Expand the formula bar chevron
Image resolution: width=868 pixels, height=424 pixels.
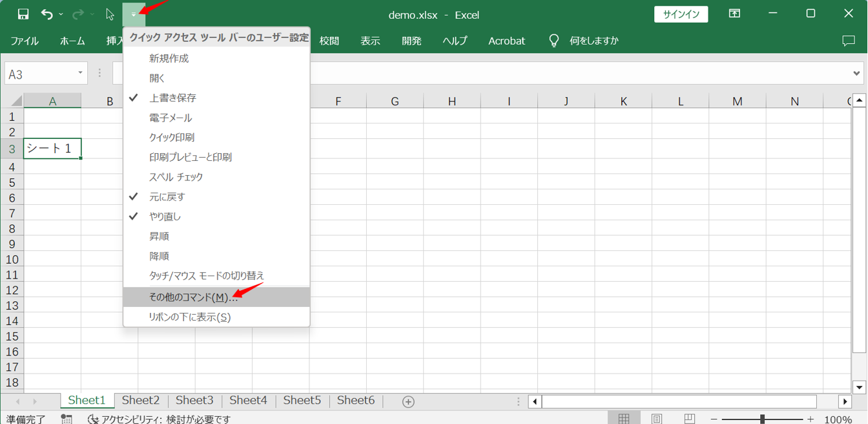click(856, 74)
